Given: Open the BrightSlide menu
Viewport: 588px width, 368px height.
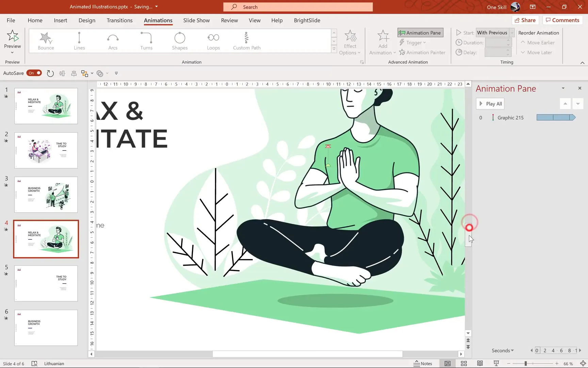Looking at the screenshot, I should (307, 20).
